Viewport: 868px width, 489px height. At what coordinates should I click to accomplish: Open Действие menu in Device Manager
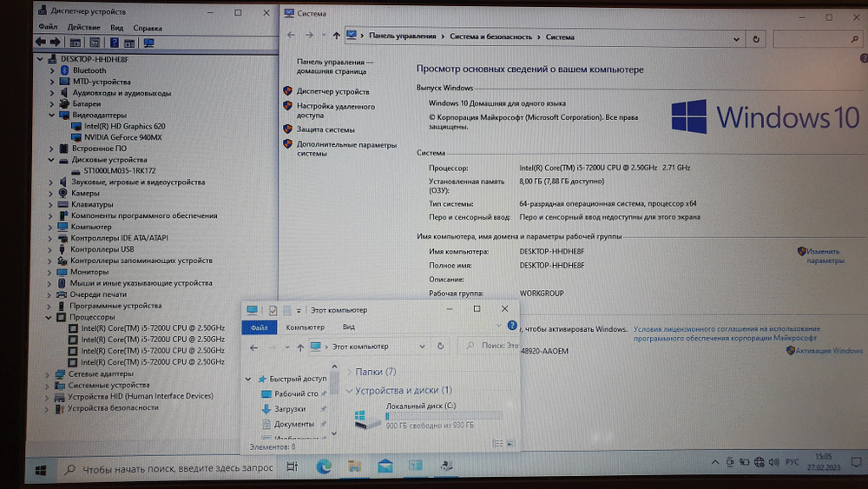click(x=83, y=27)
